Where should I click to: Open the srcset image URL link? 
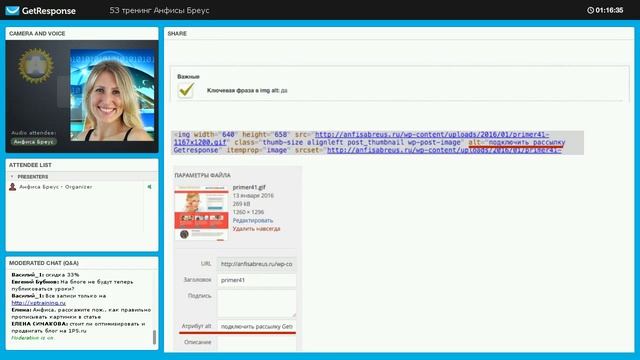pos(444,150)
